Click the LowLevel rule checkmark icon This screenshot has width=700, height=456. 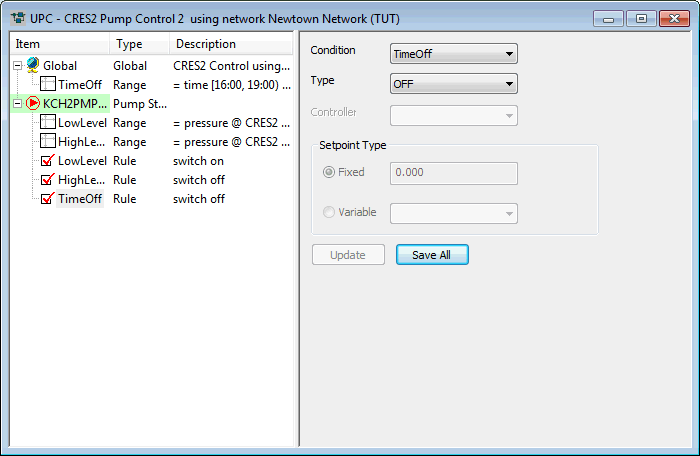48,160
